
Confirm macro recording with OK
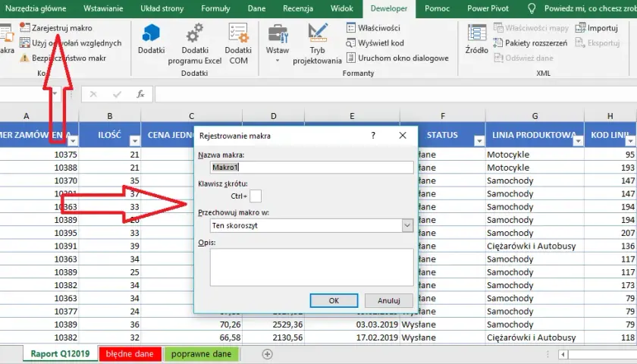tap(334, 300)
